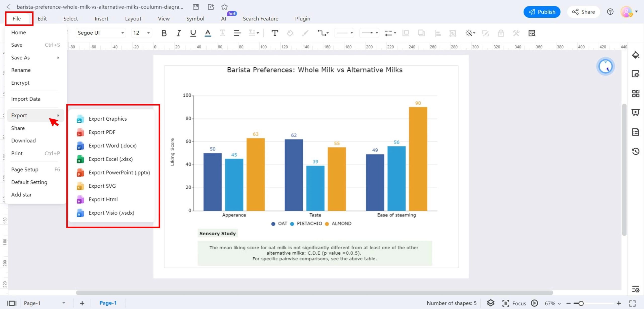Open version history from the right sidebar

pos(636,151)
